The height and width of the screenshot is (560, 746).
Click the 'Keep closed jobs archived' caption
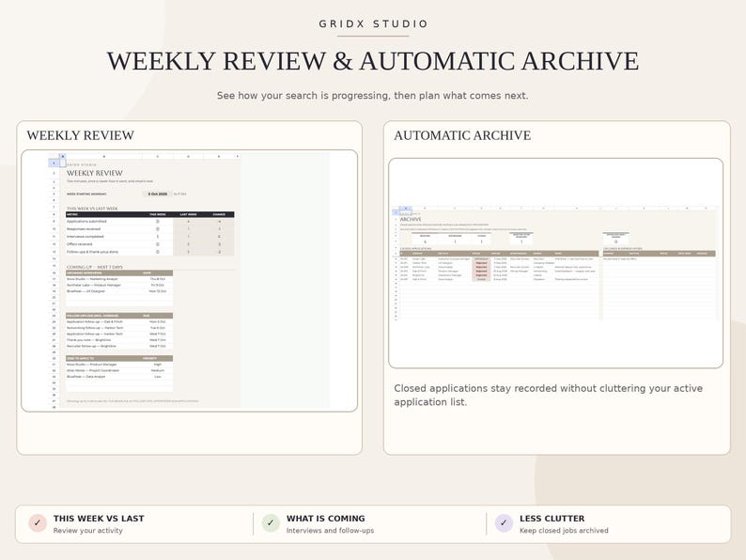(x=564, y=531)
